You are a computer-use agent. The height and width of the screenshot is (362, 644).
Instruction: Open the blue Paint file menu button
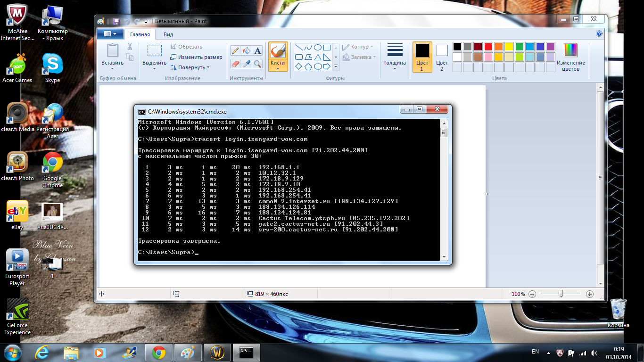[110, 34]
